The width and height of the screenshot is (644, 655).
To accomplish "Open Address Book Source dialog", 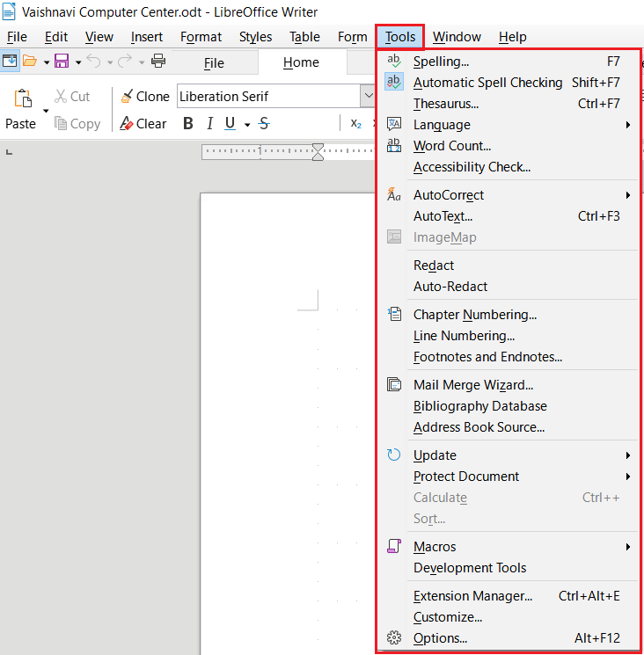I will (509, 427).
